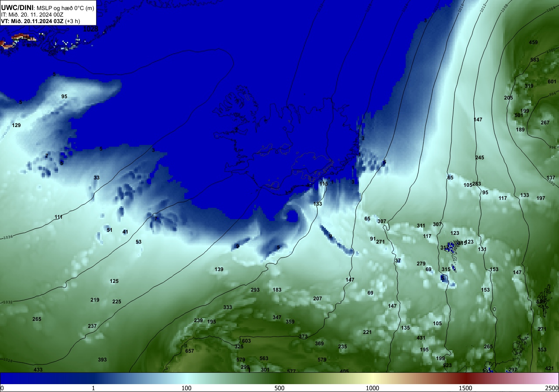The width and height of the screenshot is (559, 392).
Task: Click the 53 height value on the map
Action: (138, 242)
